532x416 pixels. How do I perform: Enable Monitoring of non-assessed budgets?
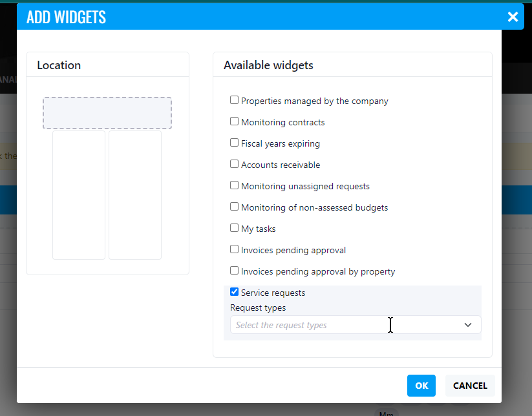pos(234,207)
